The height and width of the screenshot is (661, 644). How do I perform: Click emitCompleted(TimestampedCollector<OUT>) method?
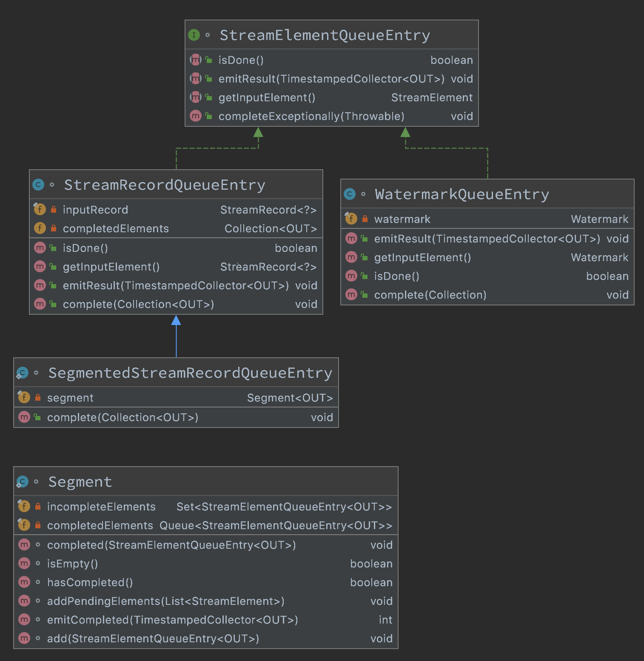click(206, 620)
